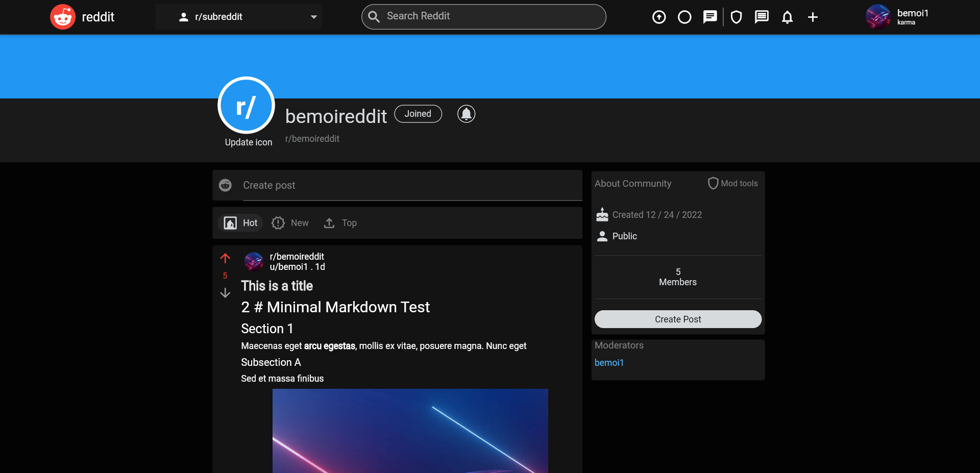The image size is (980, 473).
Task: Click the post score number 5
Action: (225, 276)
